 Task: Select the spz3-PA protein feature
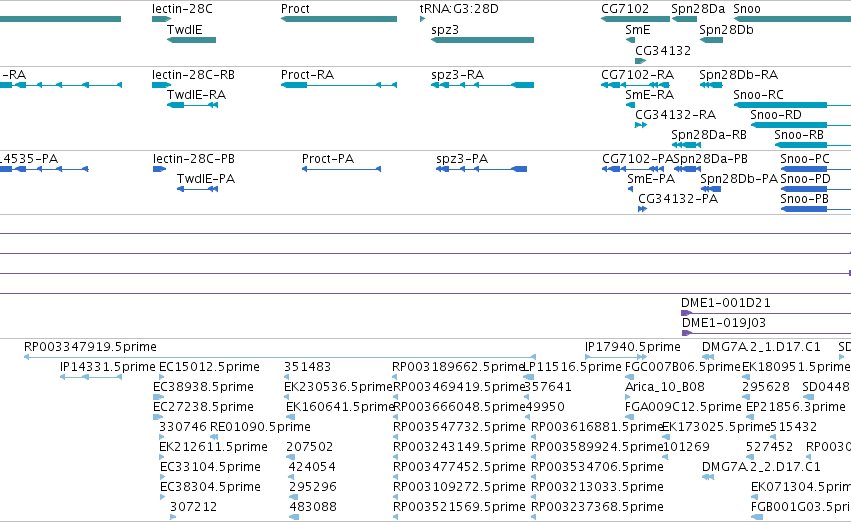point(481,169)
